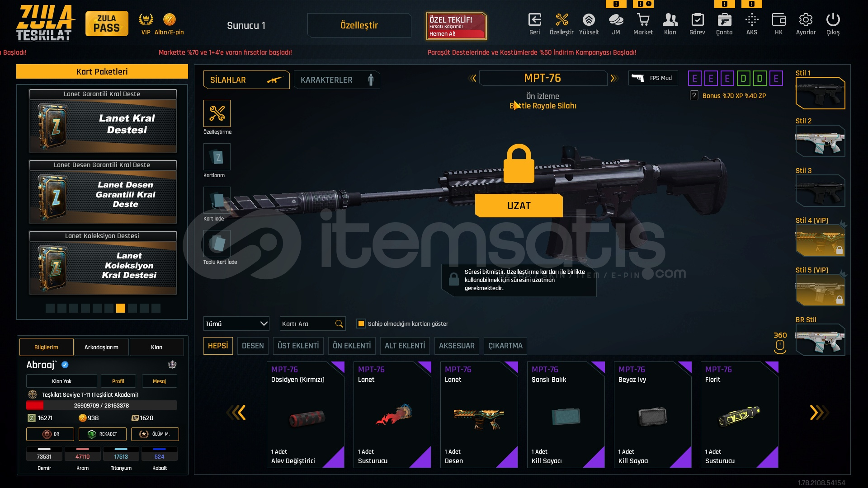Go to next weapon after MPT-76
Viewport: 868px width, 488px height.
click(x=613, y=78)
